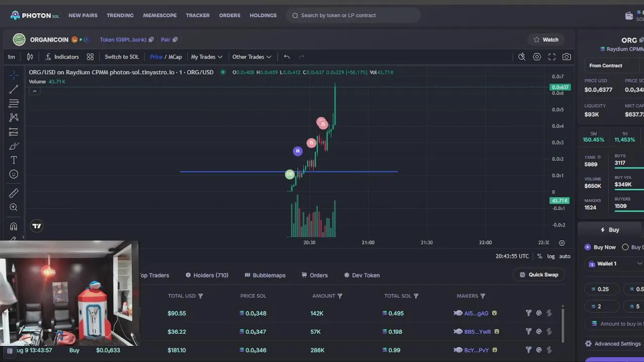Image resolution: width=644 pixels, height=362 pixels.
Task: Open the forecasting and measurement tools
Action: pos(14,132)
